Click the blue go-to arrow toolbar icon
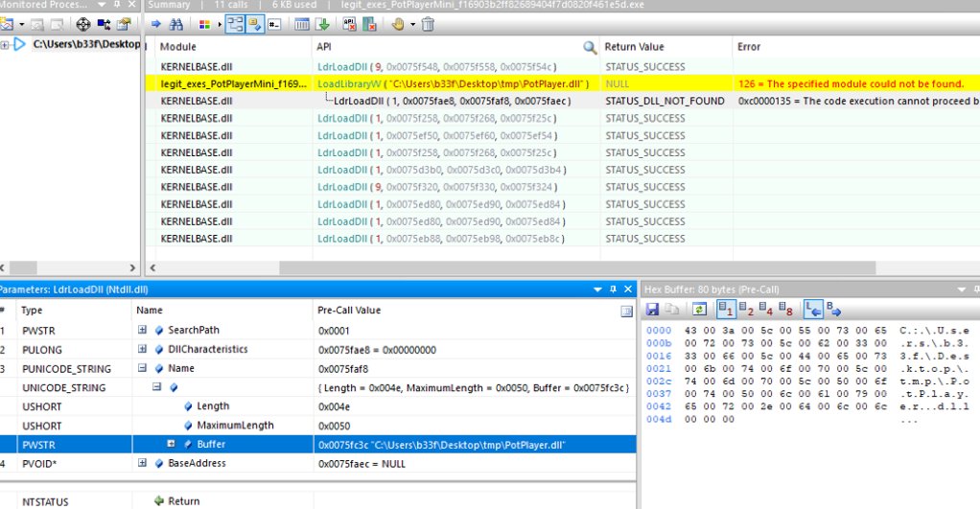The width and height of the screenshot is (980, 509). click(156, 24)
